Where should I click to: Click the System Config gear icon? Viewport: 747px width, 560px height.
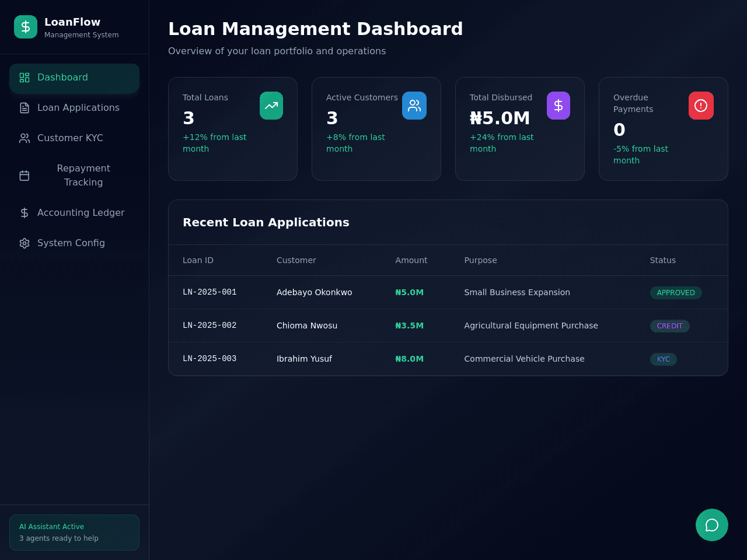coord(25,243)
